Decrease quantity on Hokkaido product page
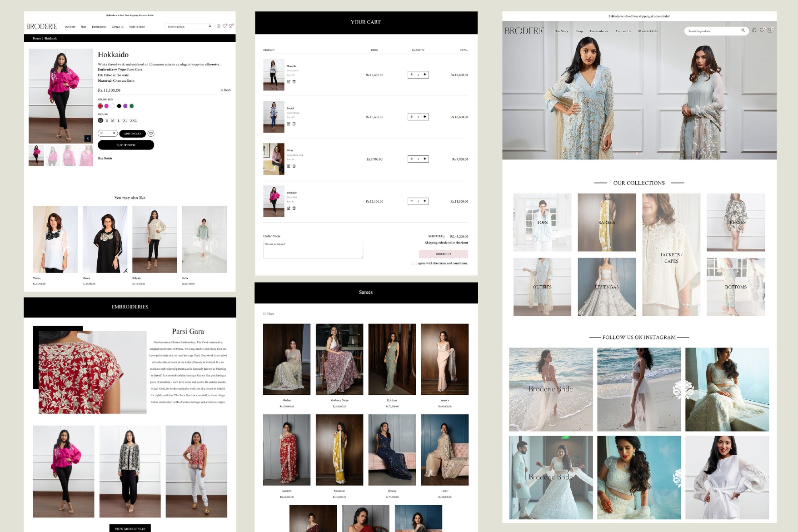 click(x=102, y=134)
